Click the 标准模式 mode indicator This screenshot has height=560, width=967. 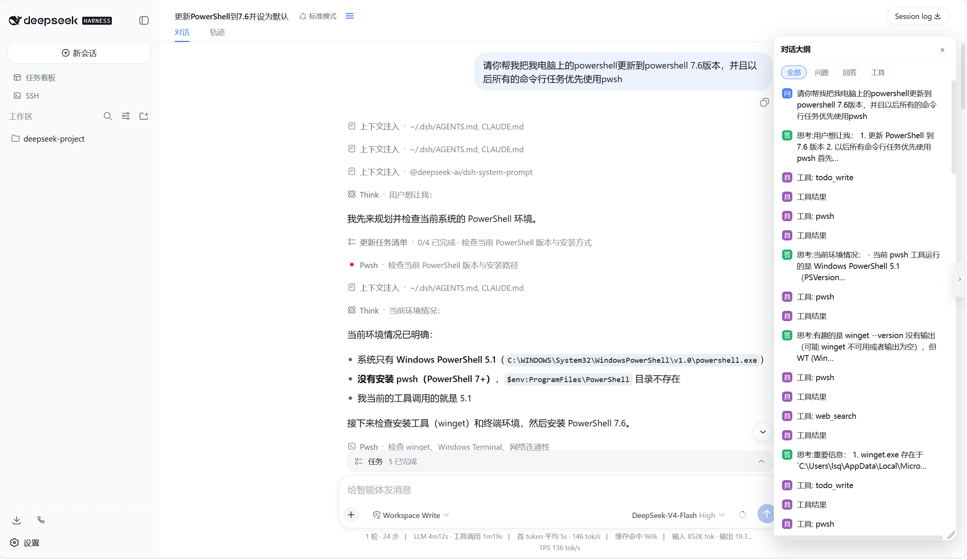point(318,16)
